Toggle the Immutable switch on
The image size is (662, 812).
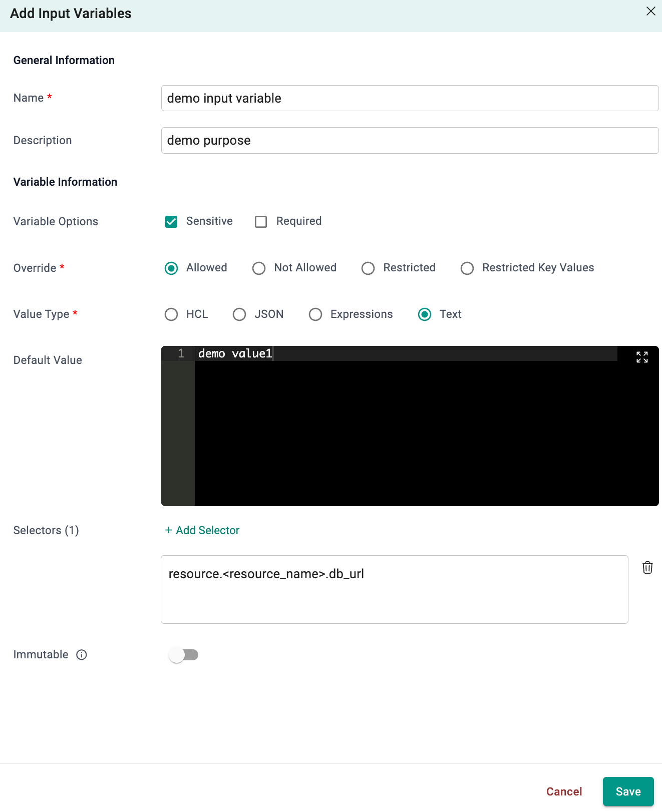point(184,655)
